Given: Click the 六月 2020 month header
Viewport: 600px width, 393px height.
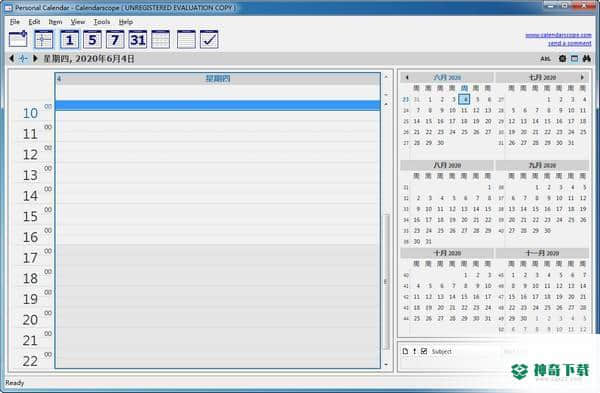Looking at the screenshot, I should click(x=447, y=77).
